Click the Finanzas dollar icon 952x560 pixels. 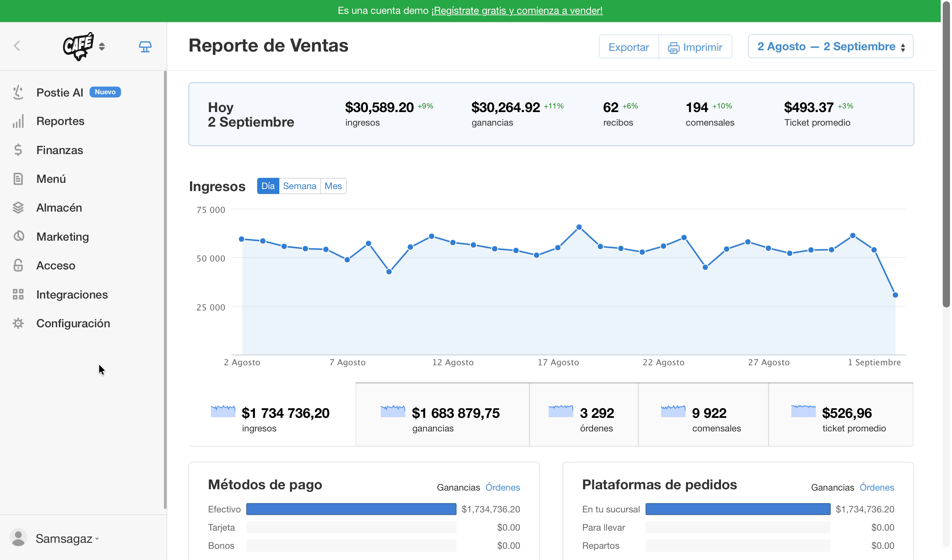pyautogui.click(x=18, y=150)
